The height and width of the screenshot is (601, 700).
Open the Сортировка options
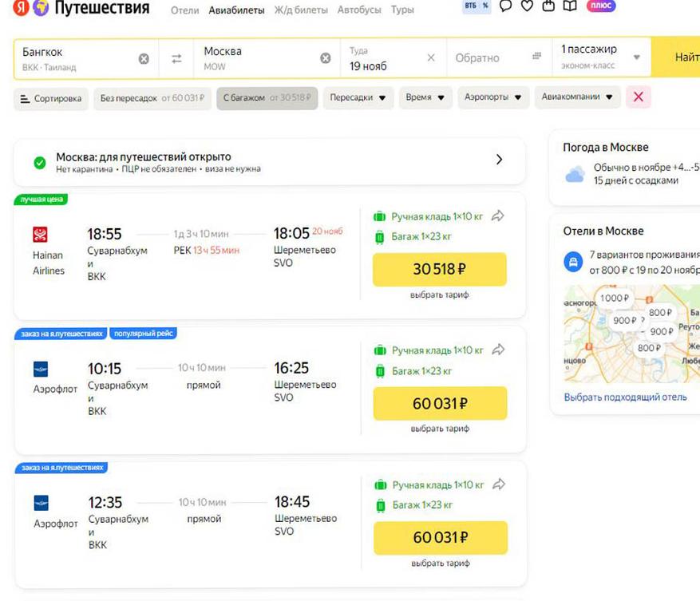pyautogui.click(x=51, y=98)
